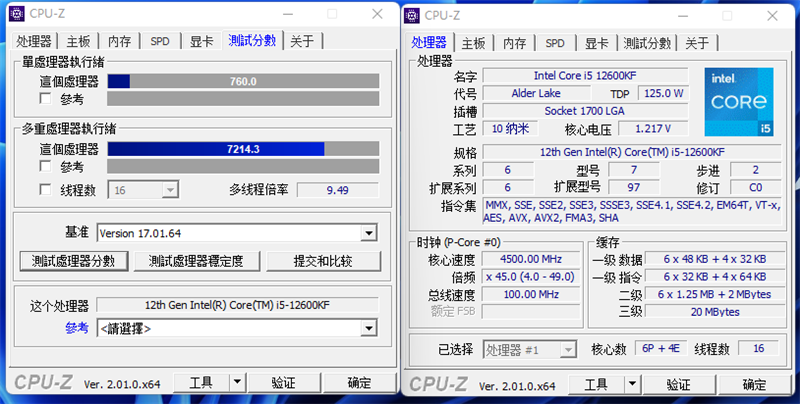This screenshot has width=800, height=404.
Task: Open 内存 tab in right window
Action: click(514, 43)
